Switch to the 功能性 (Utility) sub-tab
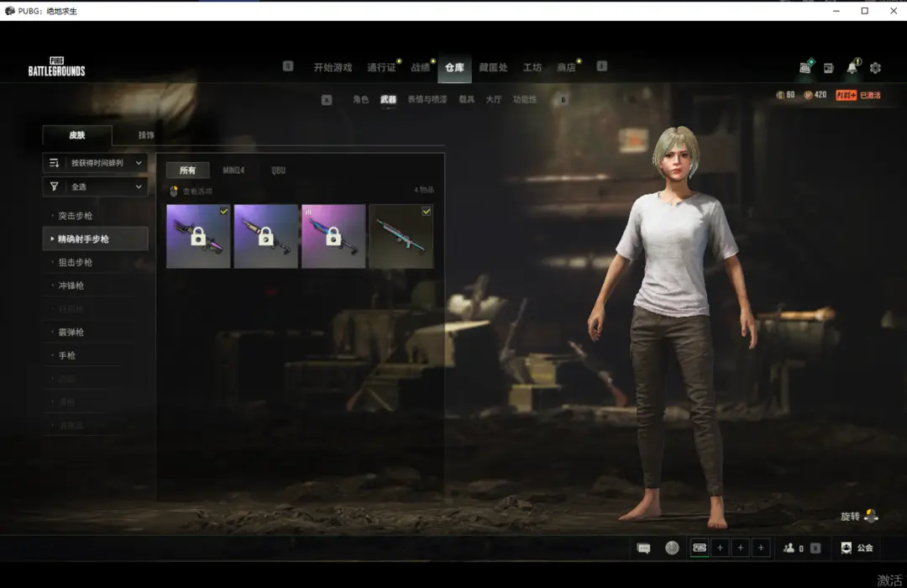 point(525,100)
